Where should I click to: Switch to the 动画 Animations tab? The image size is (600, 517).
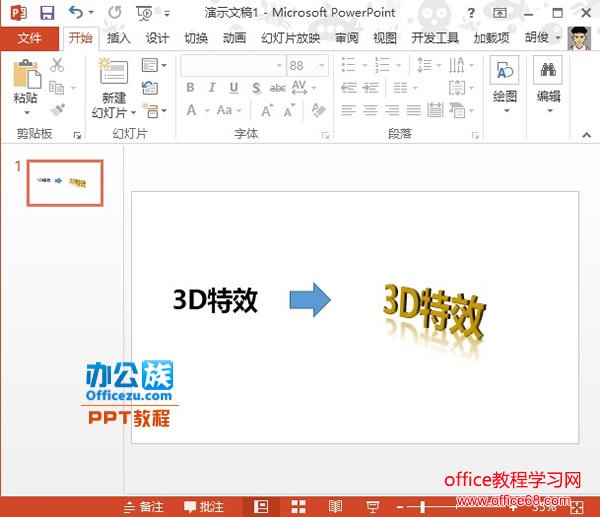234,38
